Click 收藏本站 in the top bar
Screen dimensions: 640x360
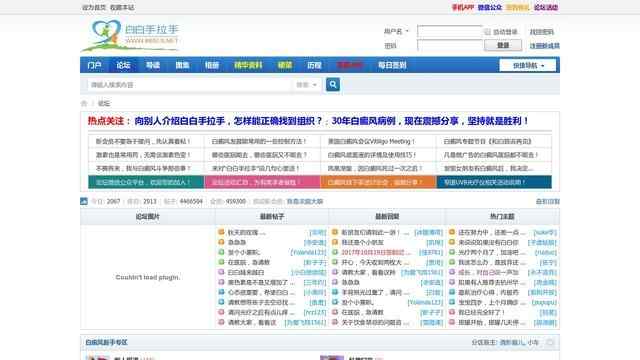click(122, 7)
